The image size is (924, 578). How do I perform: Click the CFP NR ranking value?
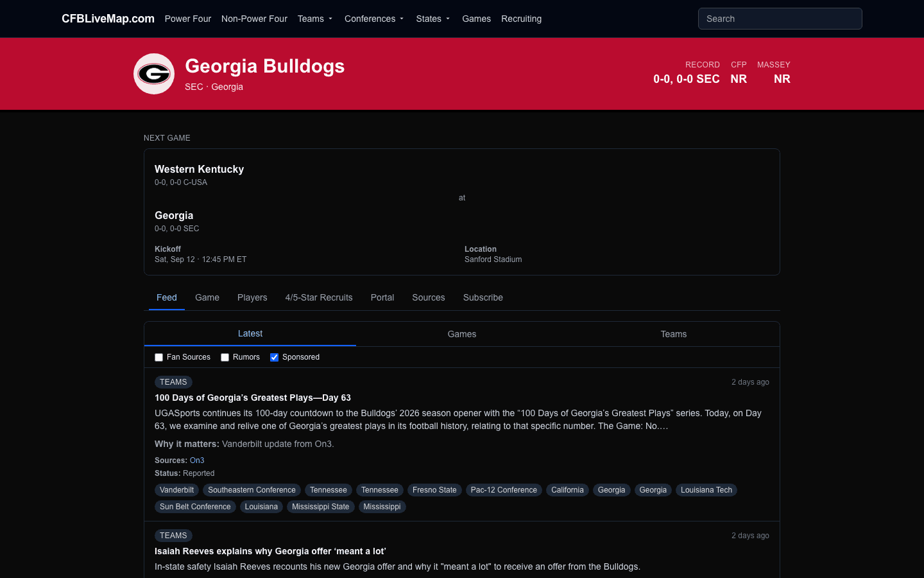739,79
